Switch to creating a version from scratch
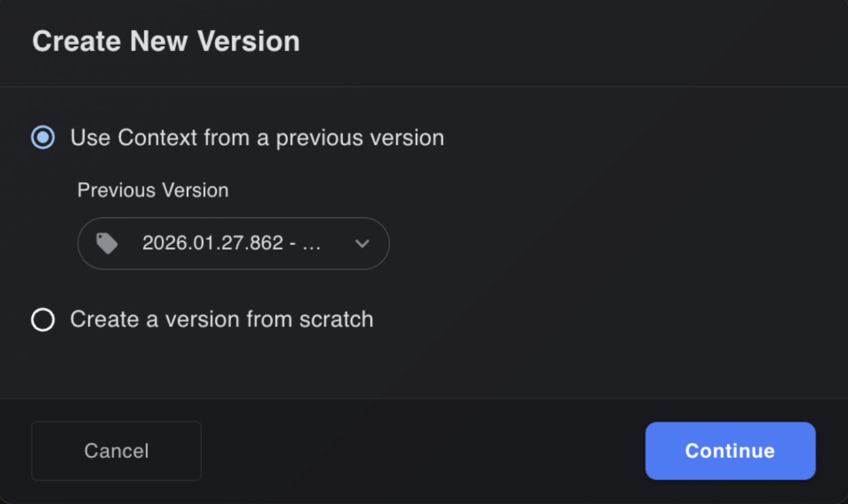The height and width of the screenshot is (504, 848). click(43, 319)
